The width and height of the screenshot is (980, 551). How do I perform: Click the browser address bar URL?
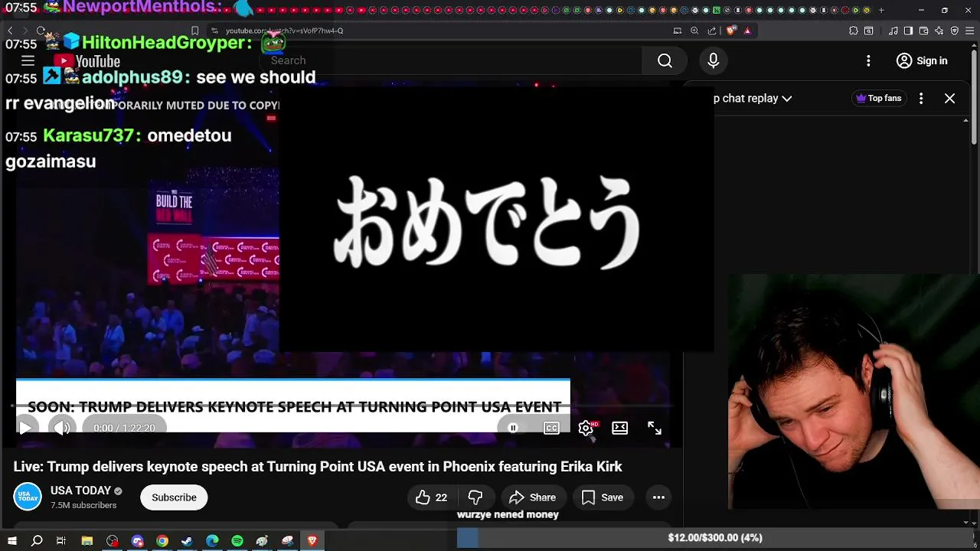pyautogui.click(x=285, y=31)
